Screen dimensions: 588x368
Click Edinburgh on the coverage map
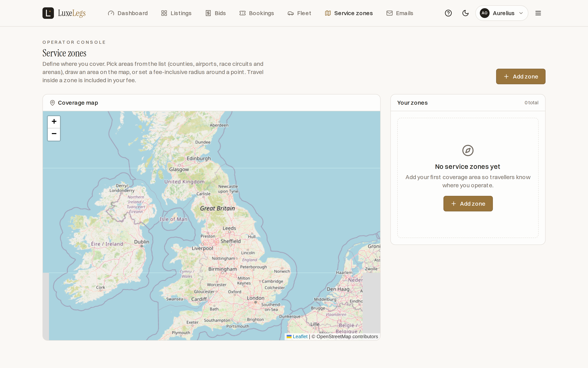(199, 158)
